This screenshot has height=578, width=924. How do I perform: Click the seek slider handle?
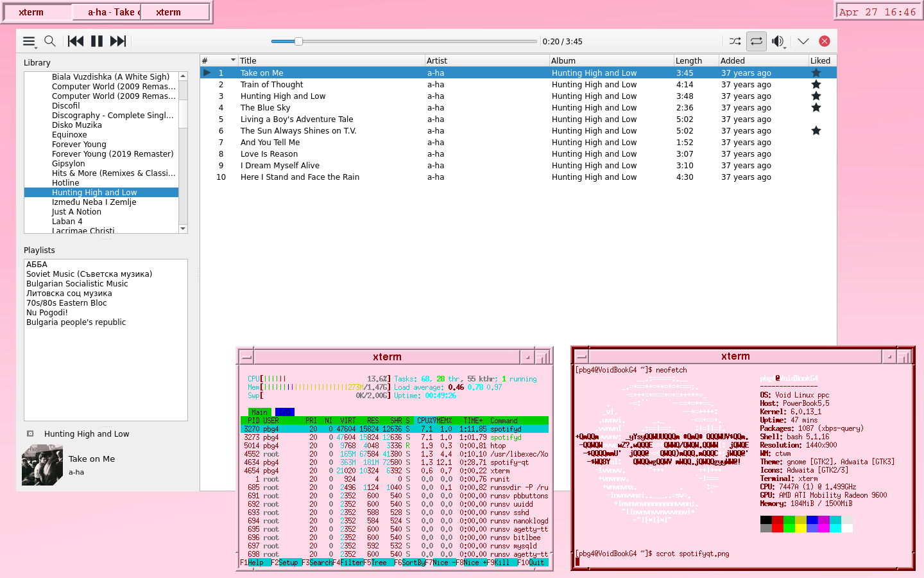pos(298,41)
